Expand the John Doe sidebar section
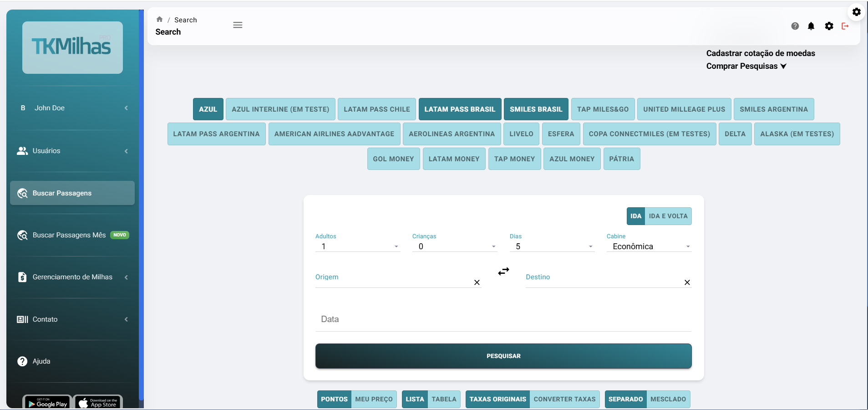Screen dimensions: 868x410 coord(126,108)
